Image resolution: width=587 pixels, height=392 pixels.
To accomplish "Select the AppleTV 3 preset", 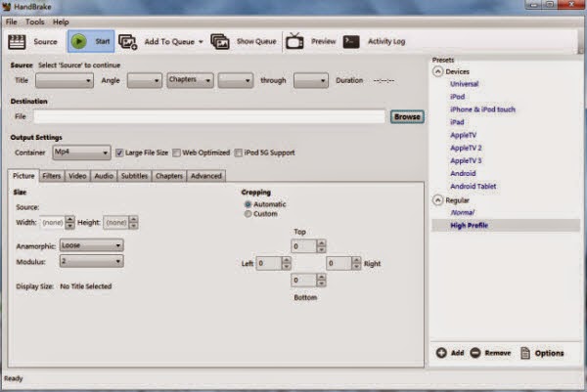I will coord(466,160).
